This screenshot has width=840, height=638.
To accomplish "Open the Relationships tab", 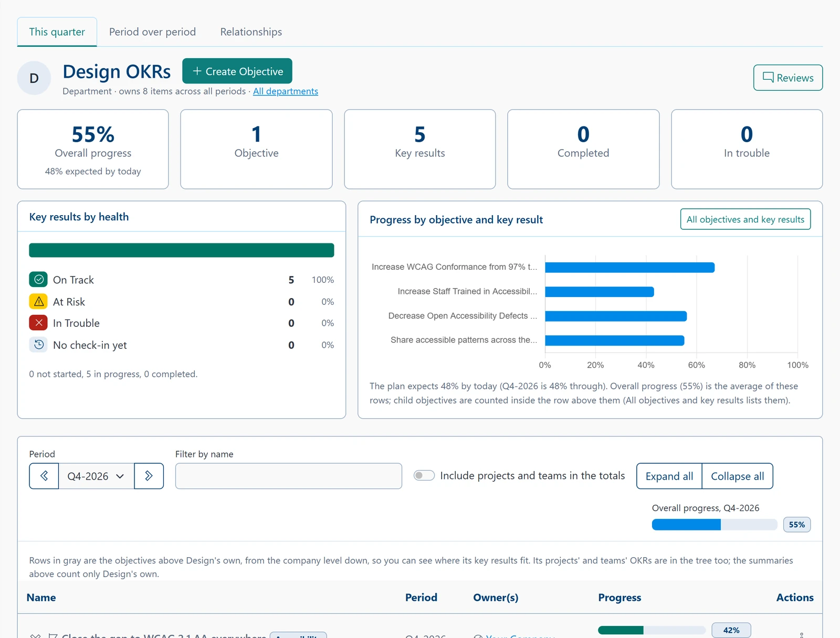I will tap(251, 32).
